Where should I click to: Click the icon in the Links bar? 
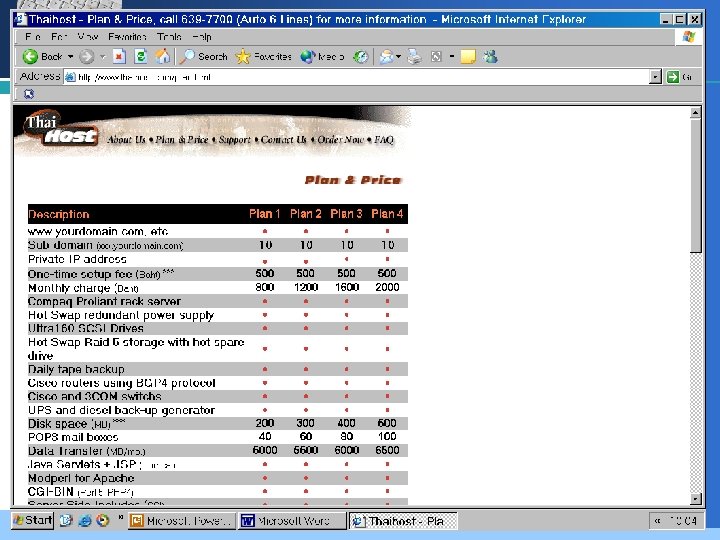pyautogui.click(x=28, y=94)
